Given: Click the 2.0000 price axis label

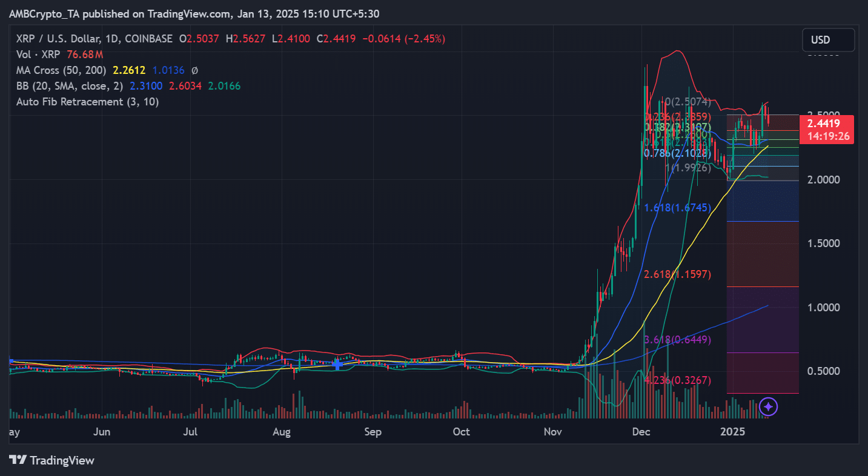Looking at the screenshot, I should pos(825,179).
